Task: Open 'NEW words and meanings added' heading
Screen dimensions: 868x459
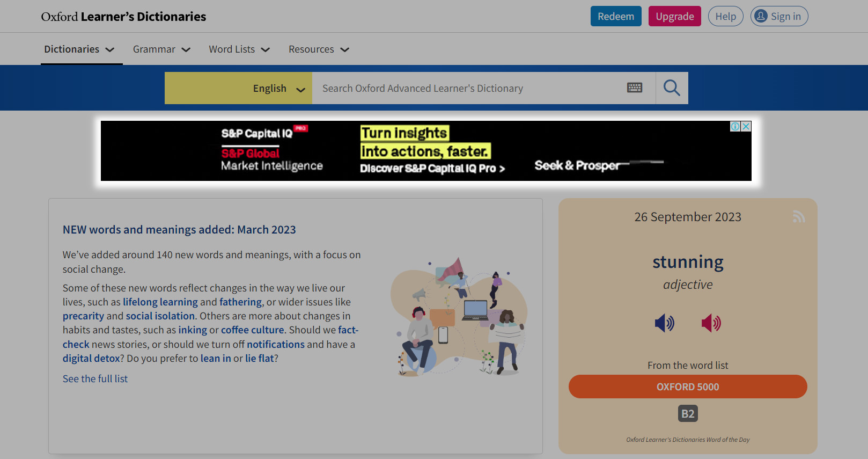Action: [179, 230]
